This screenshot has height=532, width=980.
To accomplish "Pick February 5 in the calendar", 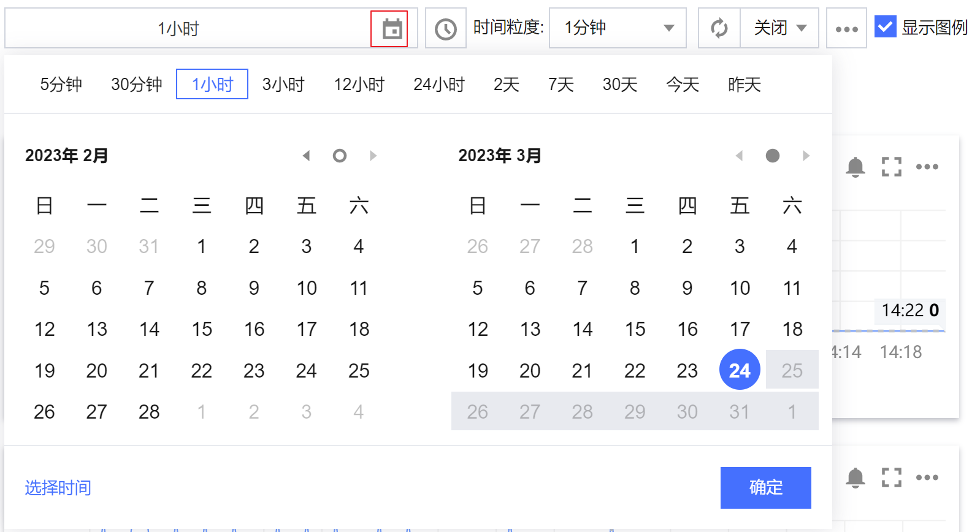I will [x=44, y=288].
